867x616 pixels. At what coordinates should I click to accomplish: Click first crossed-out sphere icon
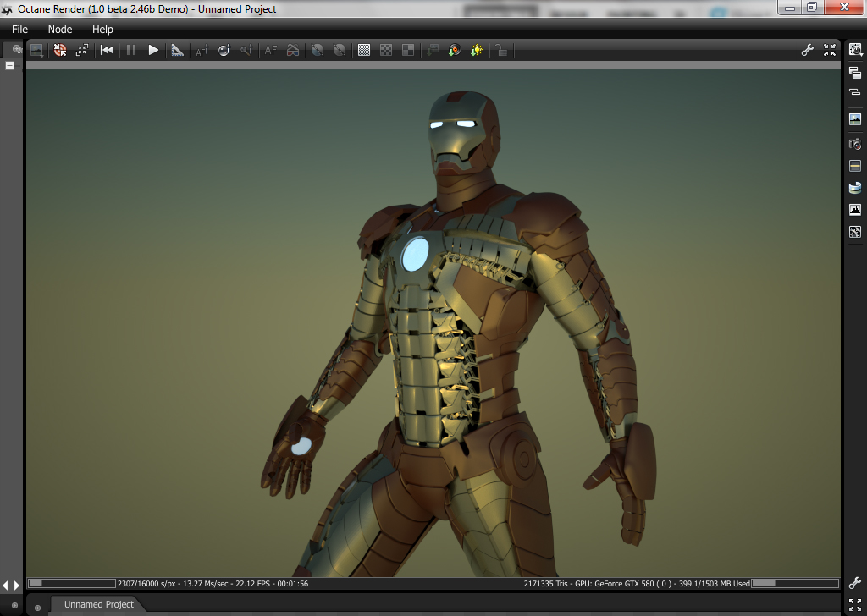[x=318, y=50]
